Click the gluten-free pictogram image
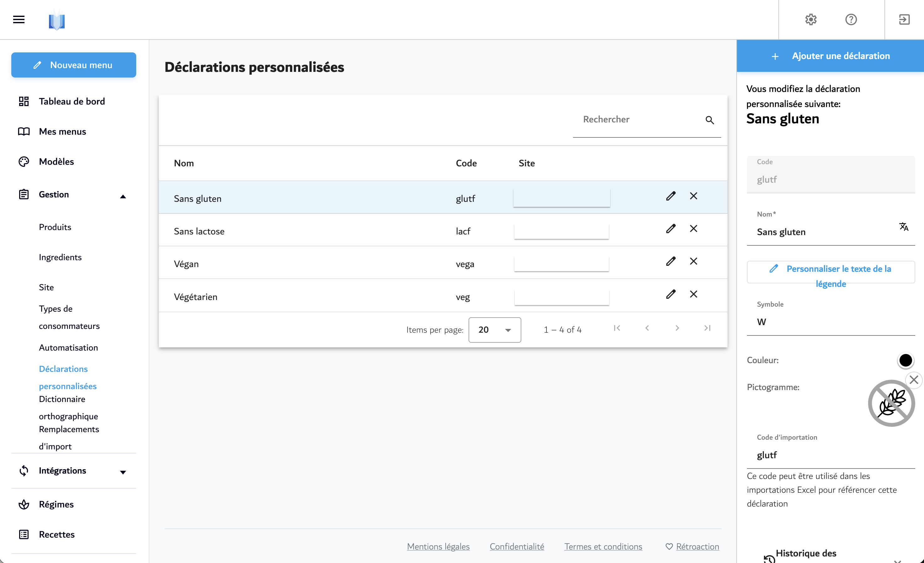 [891, 403]
